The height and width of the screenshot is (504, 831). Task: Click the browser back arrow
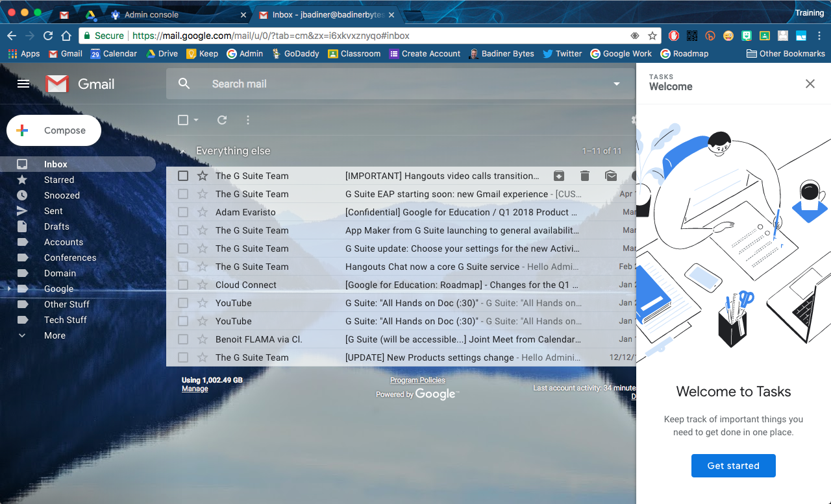click(12, 36)
